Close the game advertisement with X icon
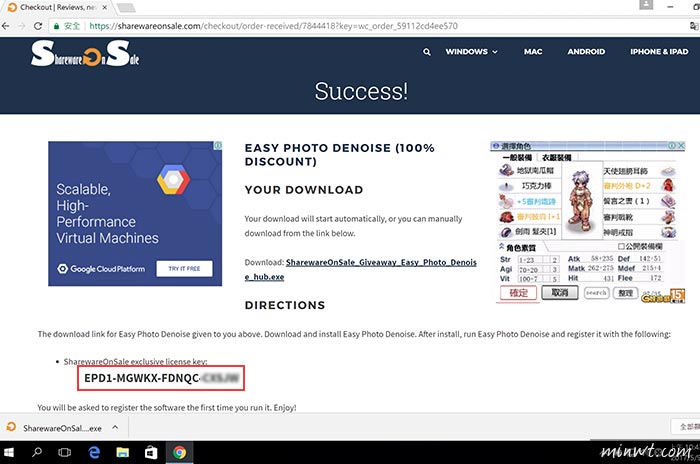 point(681,146)
